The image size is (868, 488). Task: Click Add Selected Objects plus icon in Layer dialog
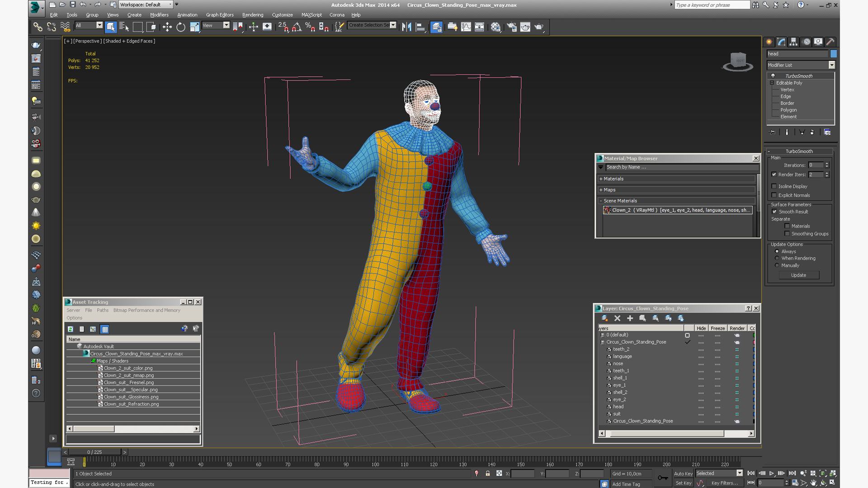(630, 319)
